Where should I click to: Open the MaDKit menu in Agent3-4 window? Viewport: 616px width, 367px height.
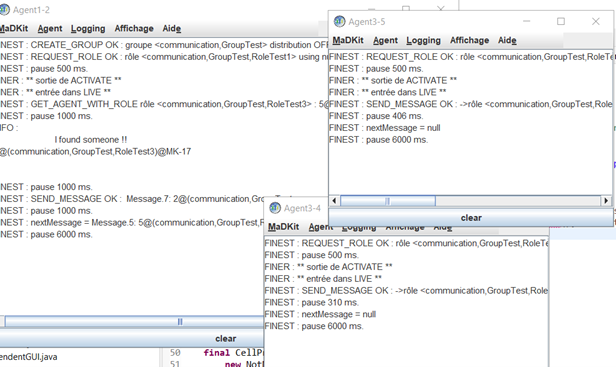coord(283,227)
